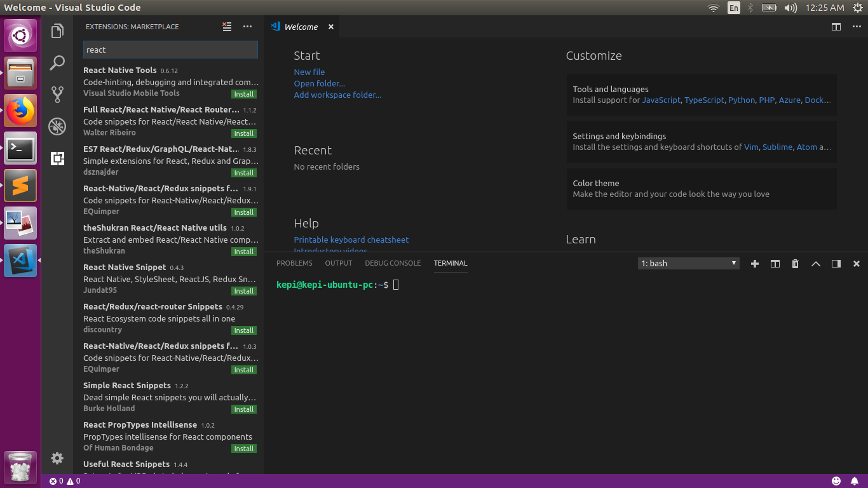Install React PropTypes Intellisense extension

[244, 449]
